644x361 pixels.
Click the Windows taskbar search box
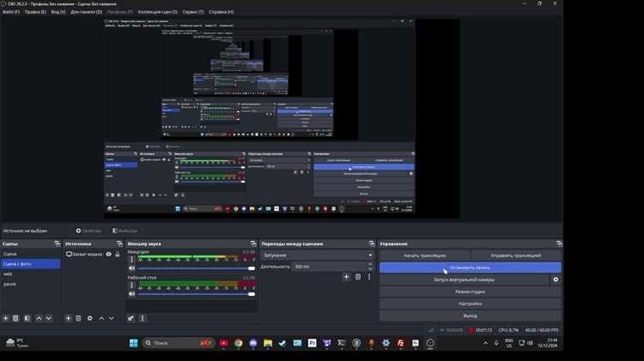(x=179, y=343)
